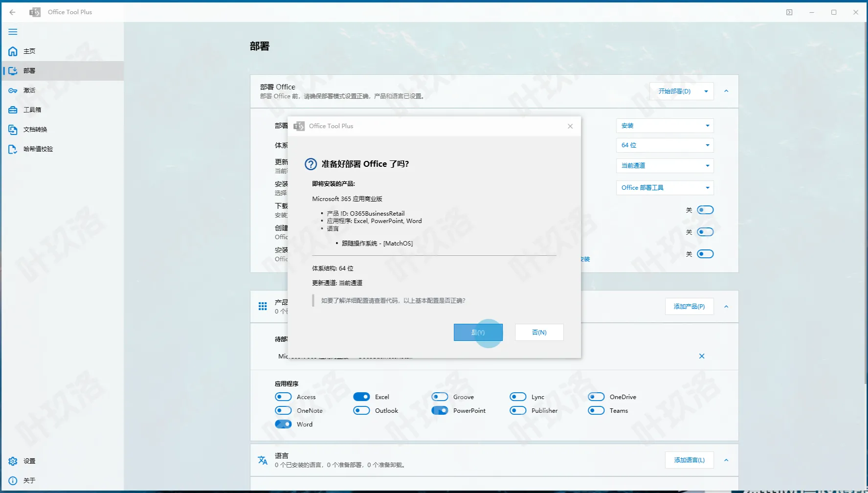Viewport: 868px width, 493px height.
Task: Toggle the Teams application switch
Action: 596,410
